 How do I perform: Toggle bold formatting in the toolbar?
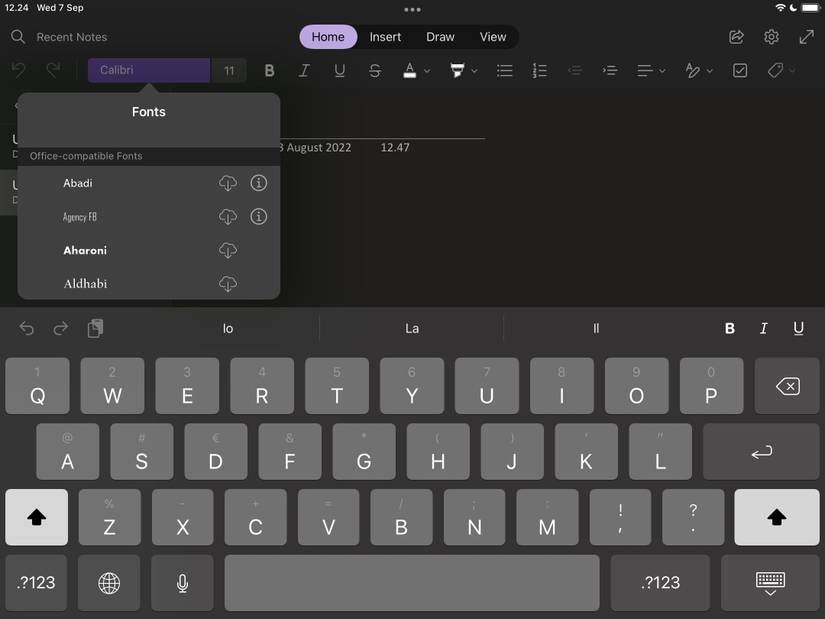pos(268,70)
